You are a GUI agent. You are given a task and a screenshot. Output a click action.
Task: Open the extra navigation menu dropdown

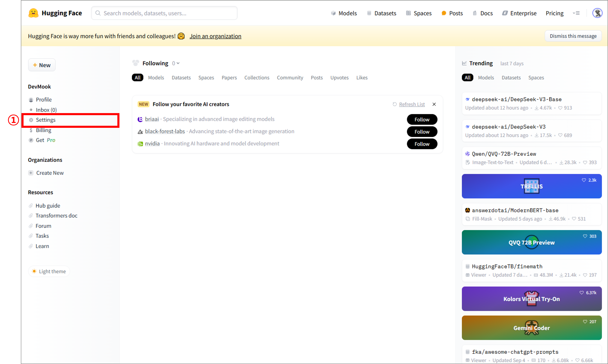pyautogui.click(x=576, y=13)
